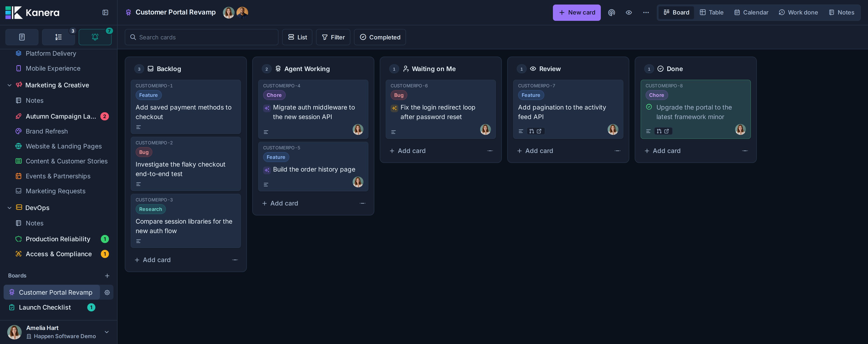The height and width of the screenshot is (344, 868).
Task: Click the assignee avatar on CUSTOMERPO-5 card
Action: coord(358,182)
